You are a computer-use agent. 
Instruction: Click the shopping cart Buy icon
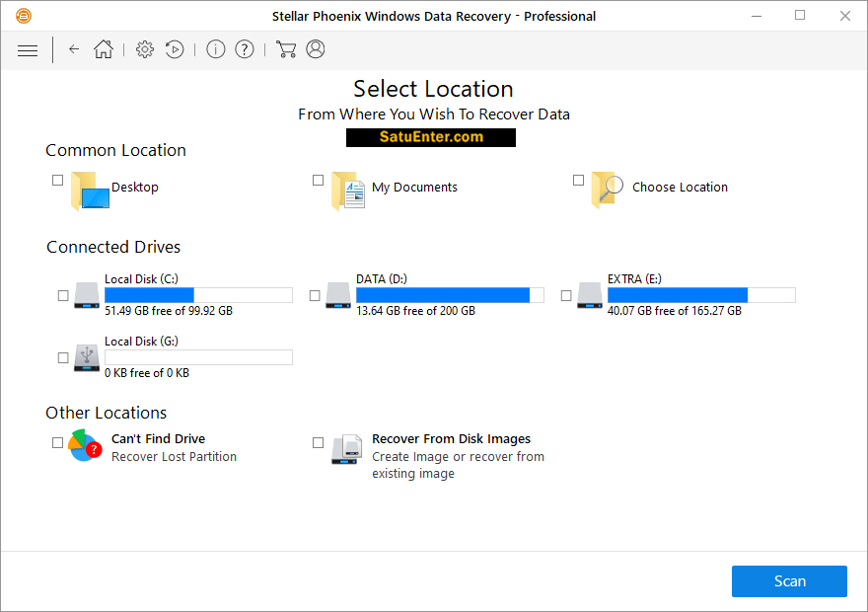click(x=286, y=49)
